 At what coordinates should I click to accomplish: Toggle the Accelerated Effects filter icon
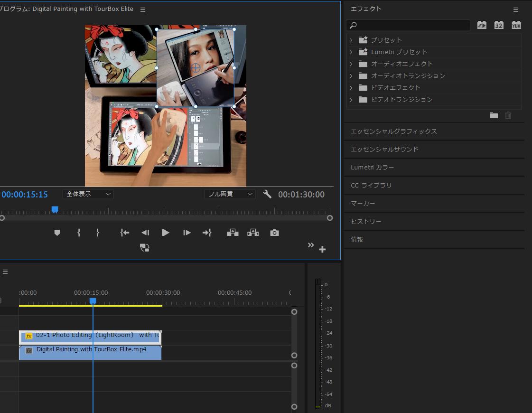(482, 25)
